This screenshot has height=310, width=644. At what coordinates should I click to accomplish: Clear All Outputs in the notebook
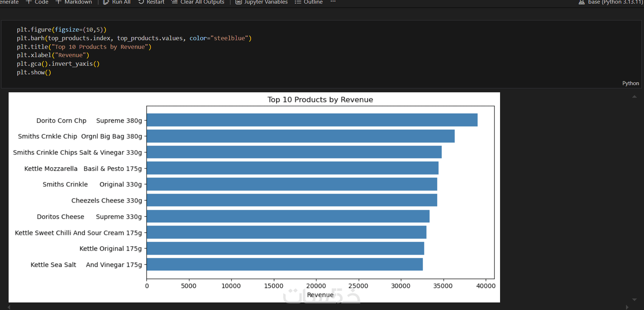click(x=198, y=2)
